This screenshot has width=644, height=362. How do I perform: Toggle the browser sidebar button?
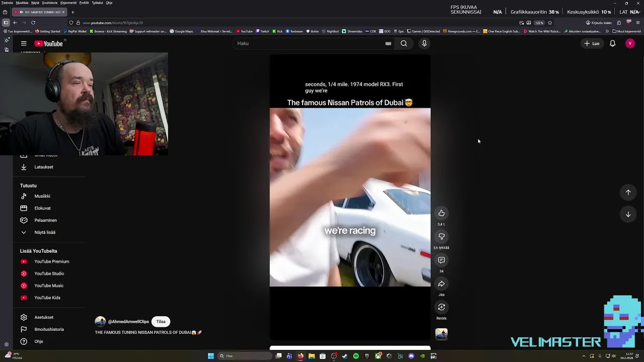tap(6, 23)
